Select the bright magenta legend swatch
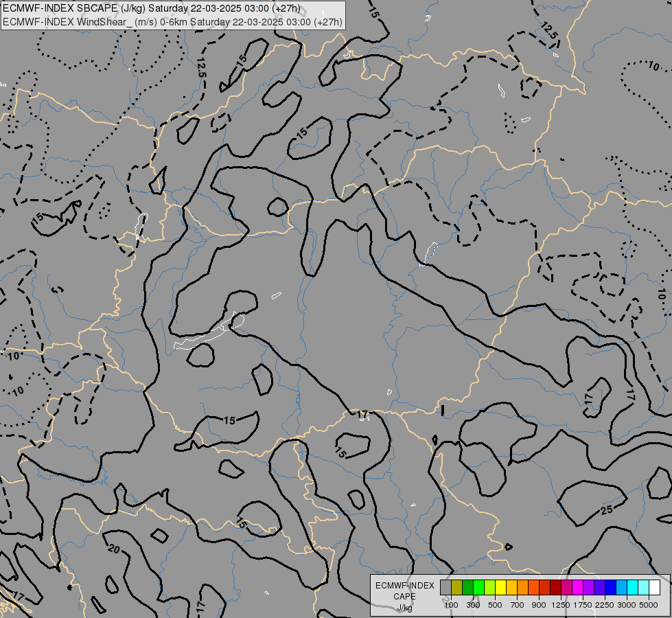 coord(578,588)
